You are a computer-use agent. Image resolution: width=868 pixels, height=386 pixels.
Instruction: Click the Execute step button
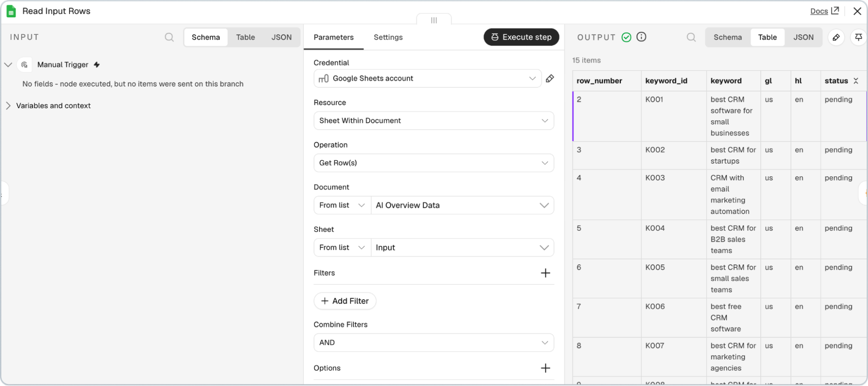[521, 37]
